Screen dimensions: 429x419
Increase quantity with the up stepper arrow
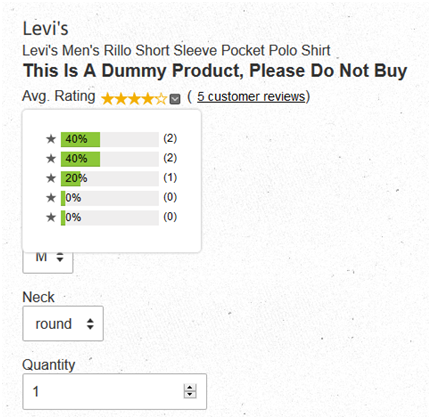(x=190, y=388)
